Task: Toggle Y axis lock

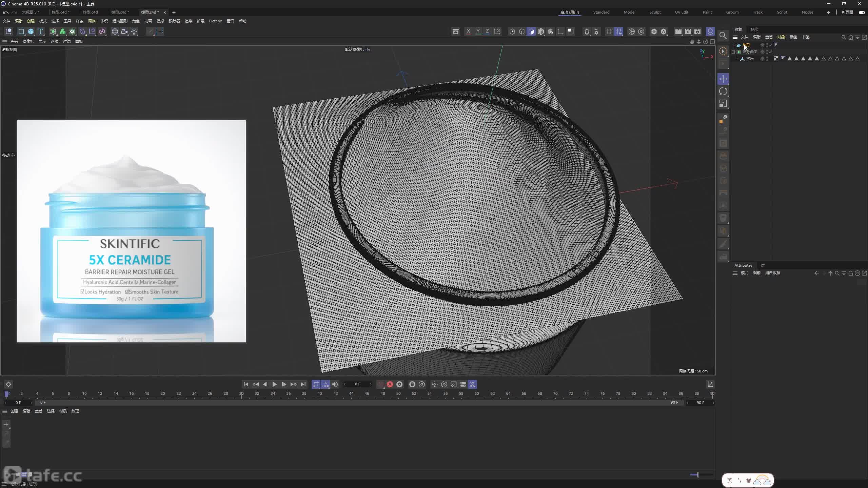Action: pyautogui.click(x=478, y=32)
